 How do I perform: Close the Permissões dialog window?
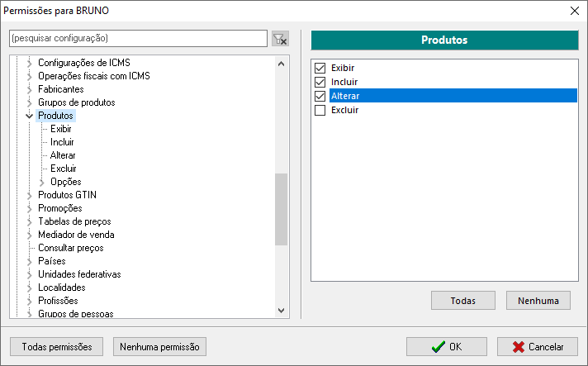click(574, 11)
